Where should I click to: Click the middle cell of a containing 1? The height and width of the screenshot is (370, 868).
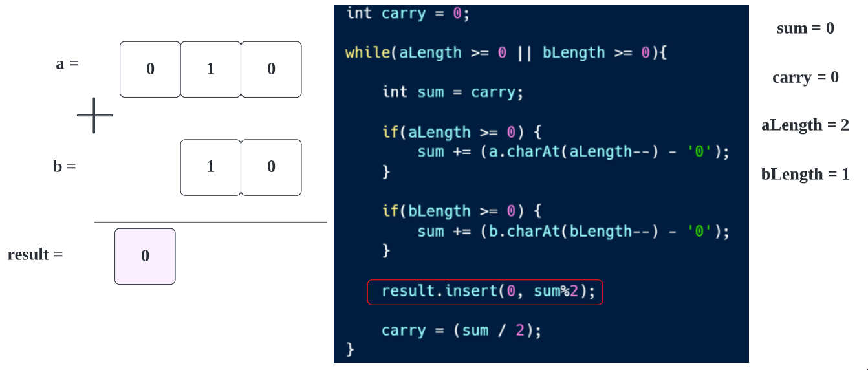click(x=210, y=69)
